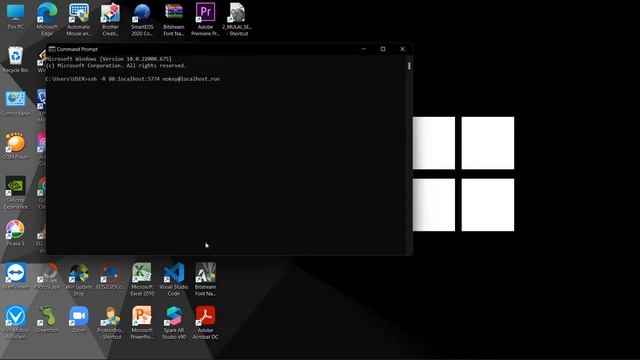Viewport: 640px width, 360px height.
Task: Select the vivo Mobile Assistant desktop icon
Action: point(16,323)
